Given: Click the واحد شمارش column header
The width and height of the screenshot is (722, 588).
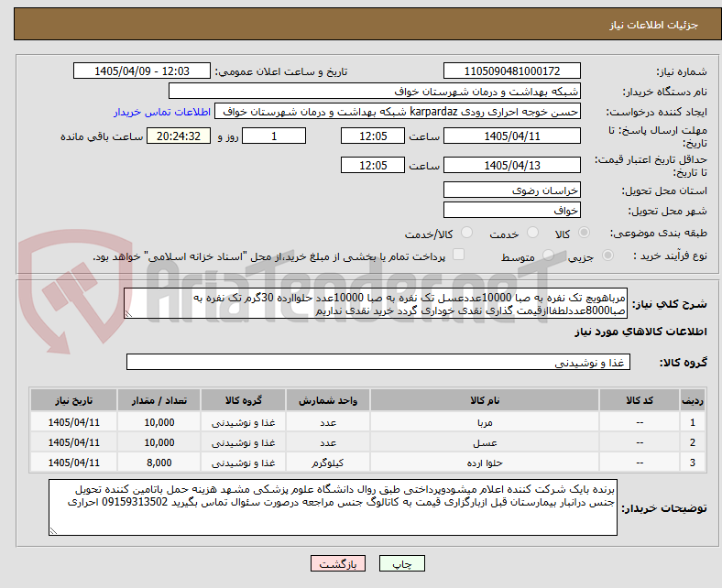Looking at the screenshot, I should coord(328,400).
